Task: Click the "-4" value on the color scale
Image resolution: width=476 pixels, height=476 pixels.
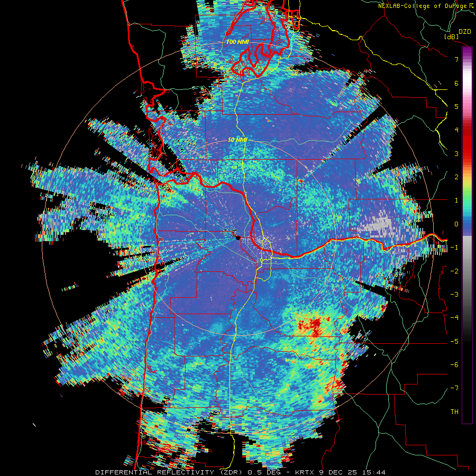Action: 454,318
